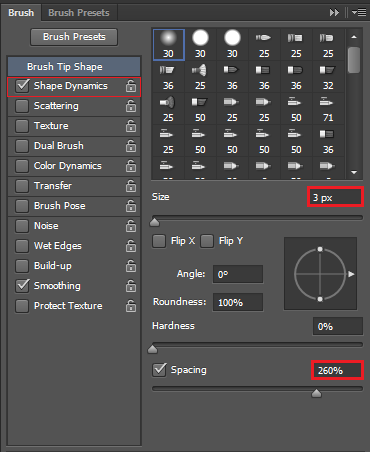Click the Hardness slider handle

click(152, 349)
